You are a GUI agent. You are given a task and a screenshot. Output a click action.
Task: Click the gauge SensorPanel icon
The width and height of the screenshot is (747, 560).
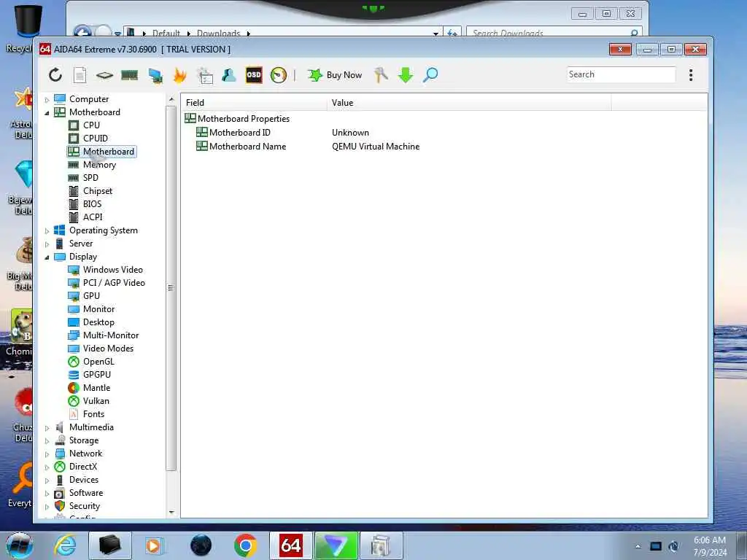[278, 75]
